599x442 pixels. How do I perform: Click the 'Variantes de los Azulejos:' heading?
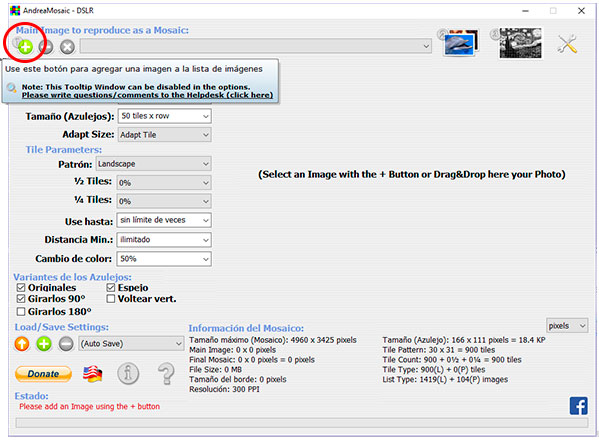[72, 277]
